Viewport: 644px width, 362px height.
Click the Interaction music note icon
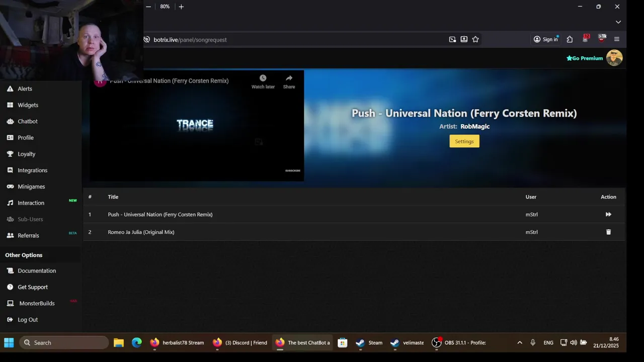pyautogui.click(x=10, y=203)
